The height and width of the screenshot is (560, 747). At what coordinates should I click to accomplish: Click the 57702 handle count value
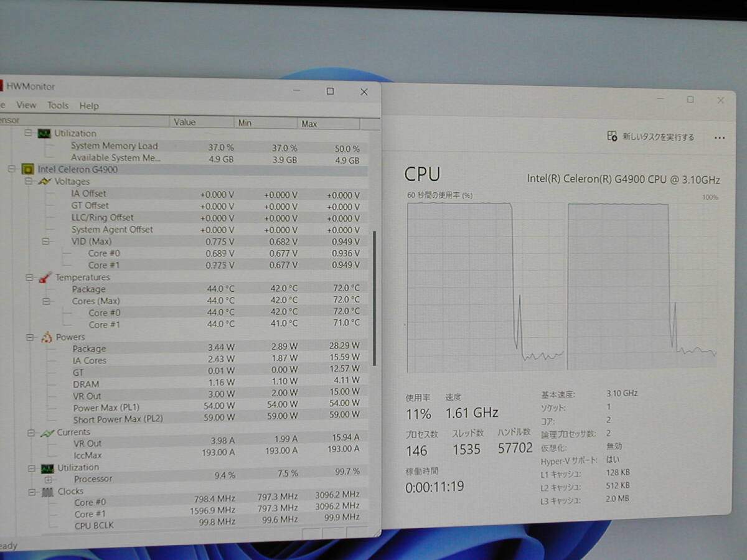tap(515, 448)
